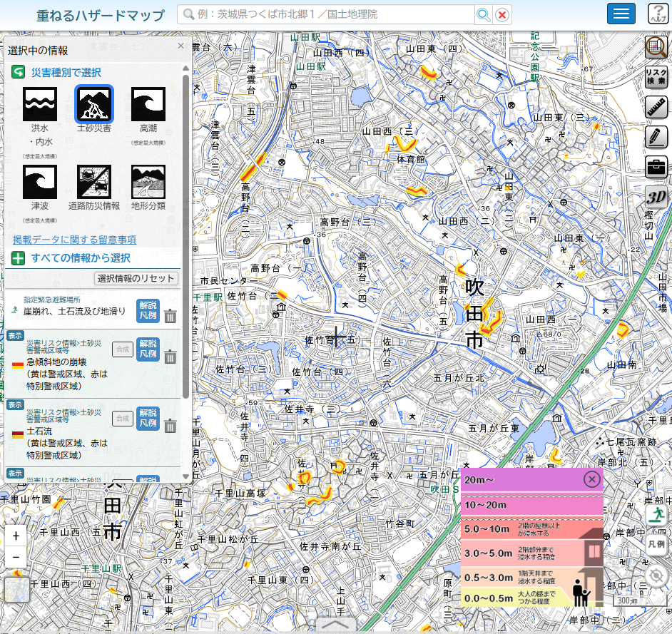Select the 洪水・内水 flood hazard icon
Screen dimensions: 672x634
click(40, 104)
